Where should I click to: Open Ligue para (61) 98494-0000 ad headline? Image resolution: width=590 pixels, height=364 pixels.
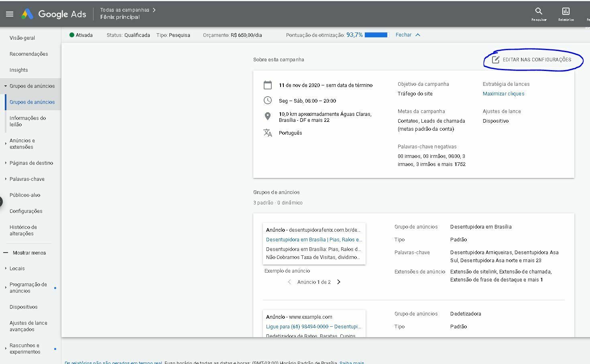click(313, 326)
